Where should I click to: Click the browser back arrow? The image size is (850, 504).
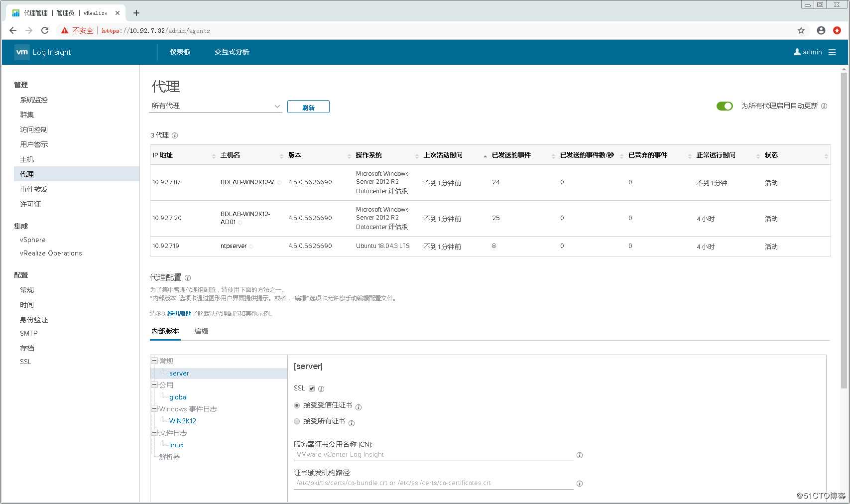click(13, 30)
